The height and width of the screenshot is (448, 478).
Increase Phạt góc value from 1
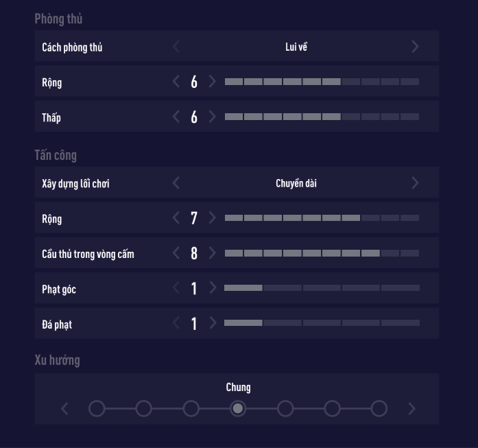tap(213, 288)
